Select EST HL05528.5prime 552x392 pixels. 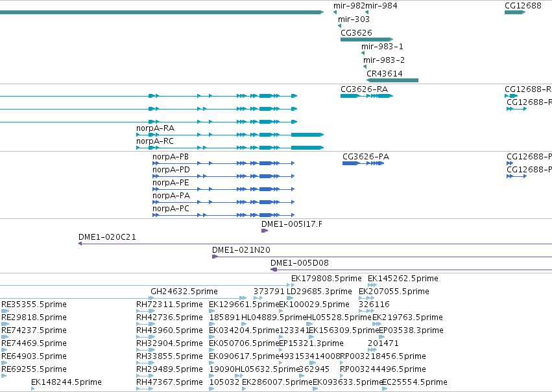pyautogui.click(x=339, y=318)
